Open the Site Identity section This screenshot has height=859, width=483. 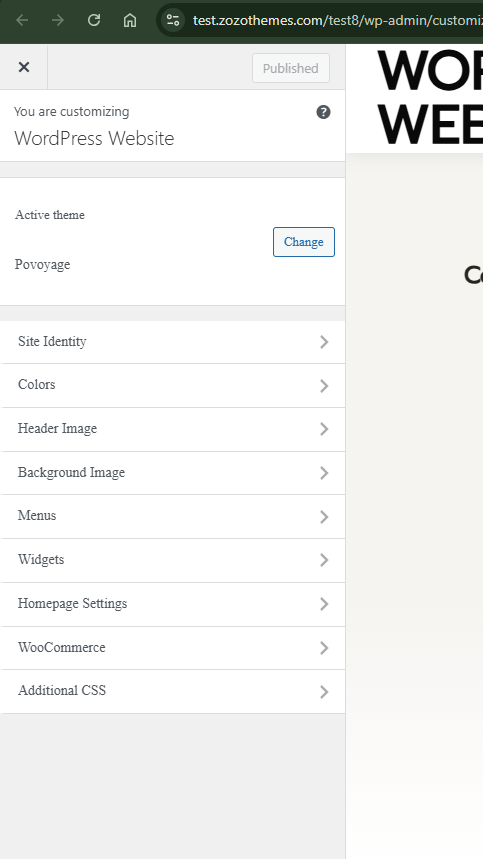[172, 342]
